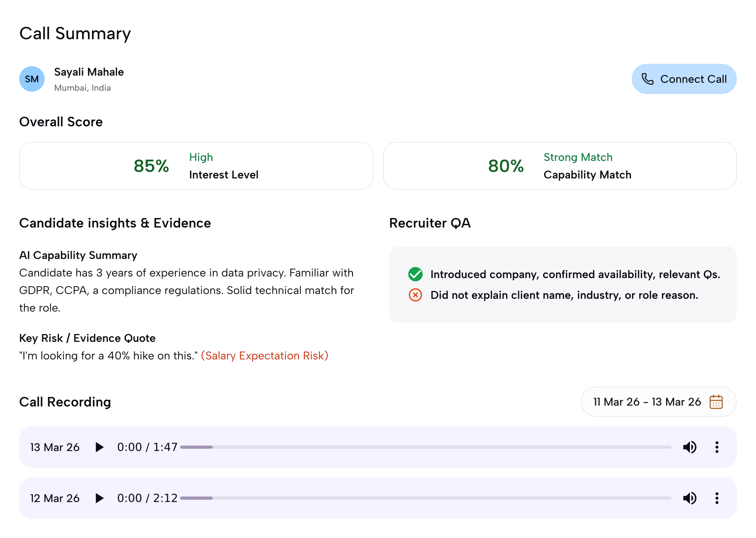Image resolution: width=756 pixels, height=538 pixels.
Task: Click the Strong Match label
Action: tap(578, 157)
